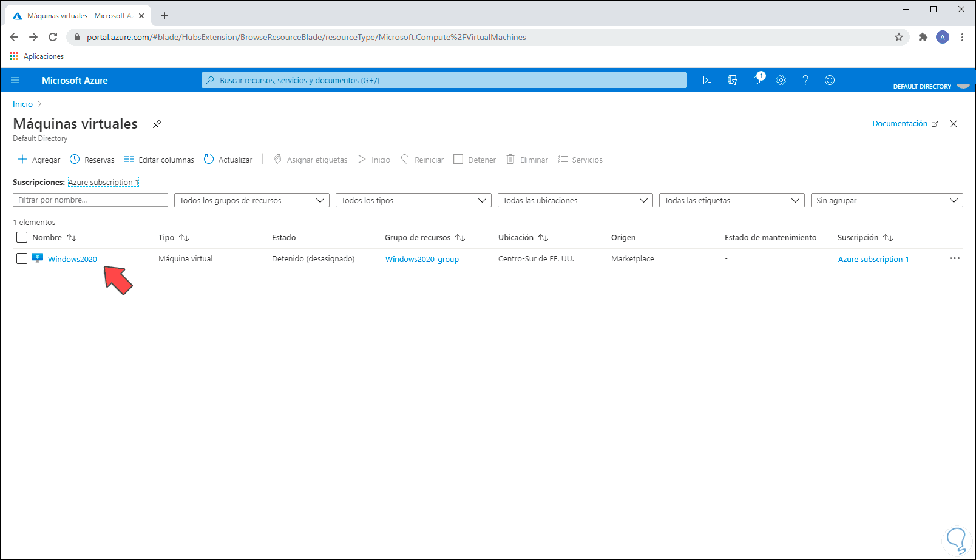This screenshot has width=976, height=560.
Task: Open the Windows2020 row more options menu
Action: click(x=955, y=258)
